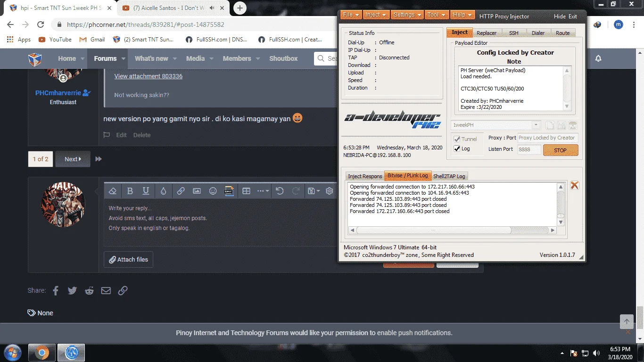Image resolution: width=644 pixels, height=362 pixels.
Task: Click Edit link under the post
Action: 121,135
